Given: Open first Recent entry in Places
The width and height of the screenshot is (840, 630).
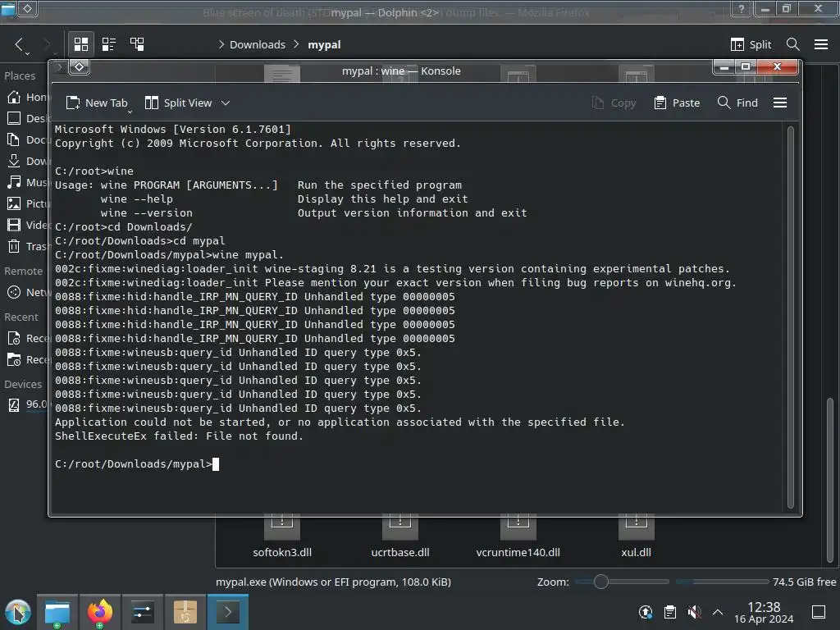Looking at the screenshot, I should (x=28, y=339).
